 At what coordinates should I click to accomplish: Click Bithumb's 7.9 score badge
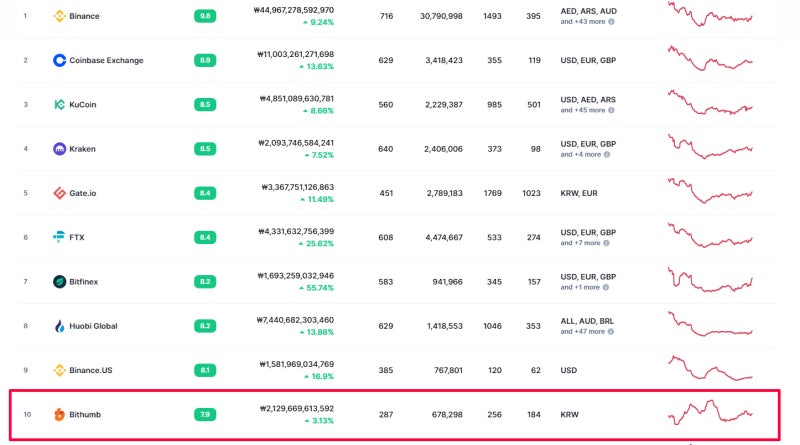(205, 414)
